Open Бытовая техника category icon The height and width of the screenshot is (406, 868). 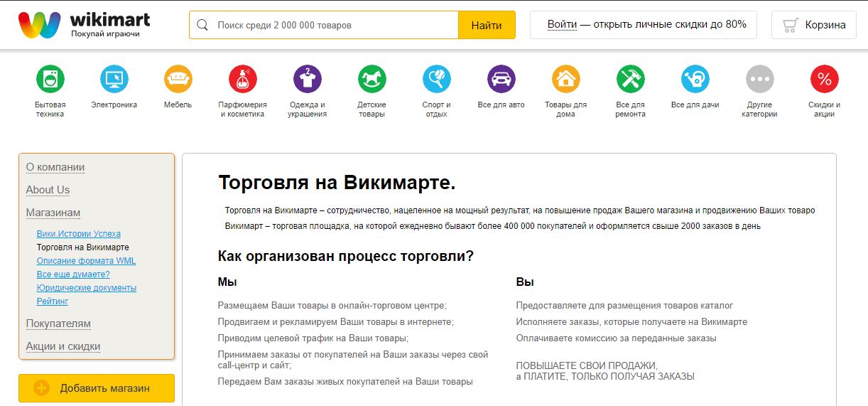(x=50, y=78)
